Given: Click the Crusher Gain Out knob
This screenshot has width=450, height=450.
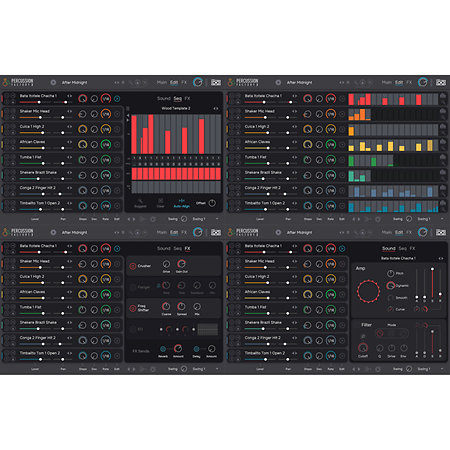Looking at the screenshot, I should tap(181, 264).
